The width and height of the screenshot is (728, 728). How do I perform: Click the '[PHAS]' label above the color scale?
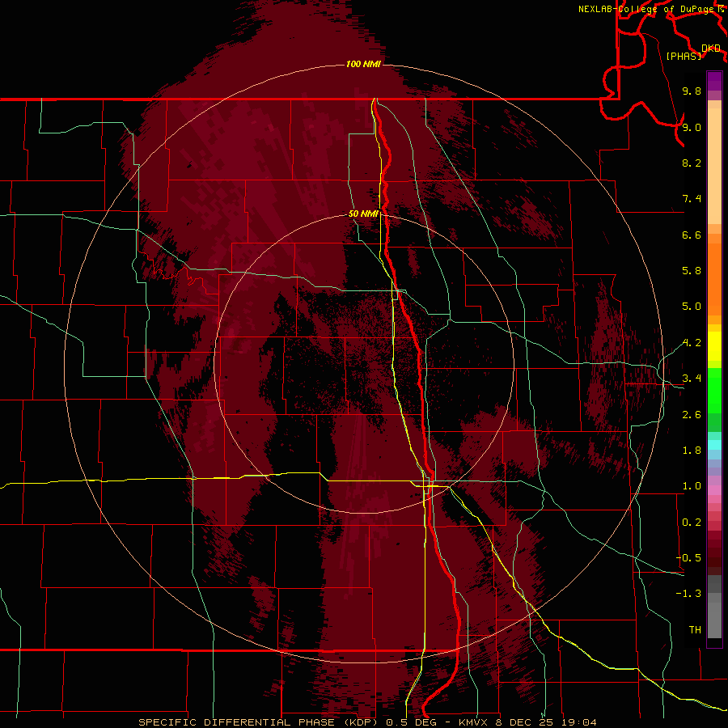point(684,56)
